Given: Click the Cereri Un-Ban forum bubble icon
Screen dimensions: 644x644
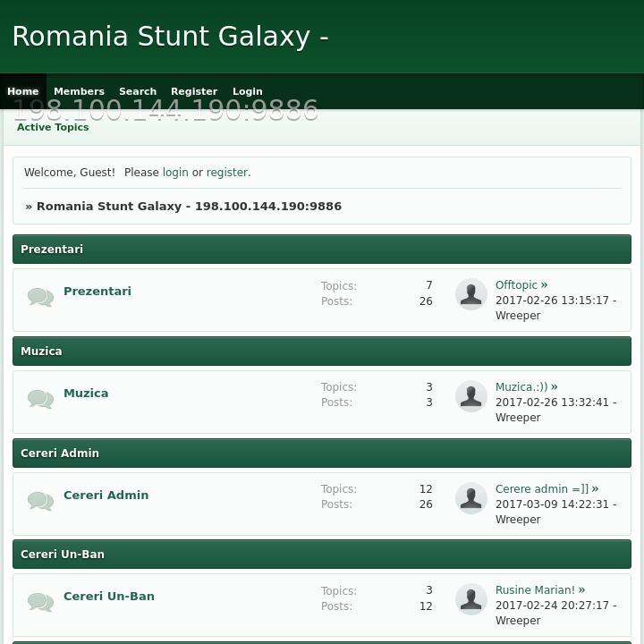Looking at the screenshot, I should tap(40, 602).
